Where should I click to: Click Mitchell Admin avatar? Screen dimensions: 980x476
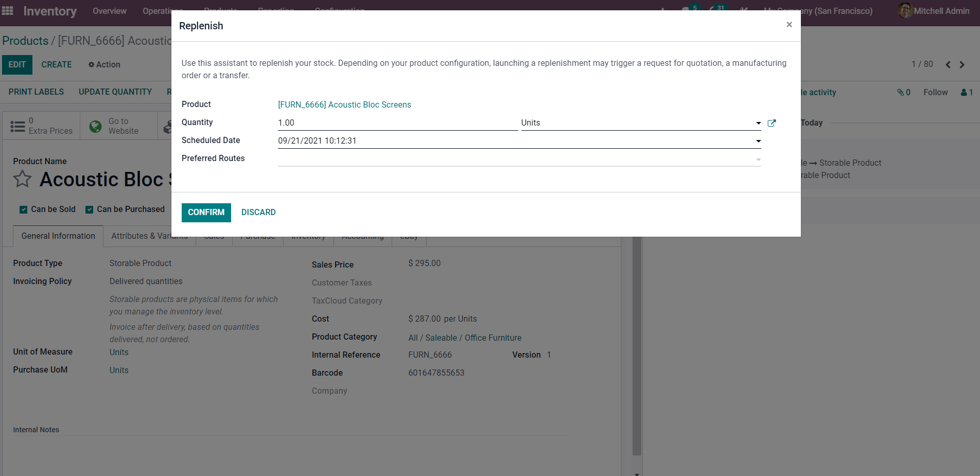pos(904,10)
